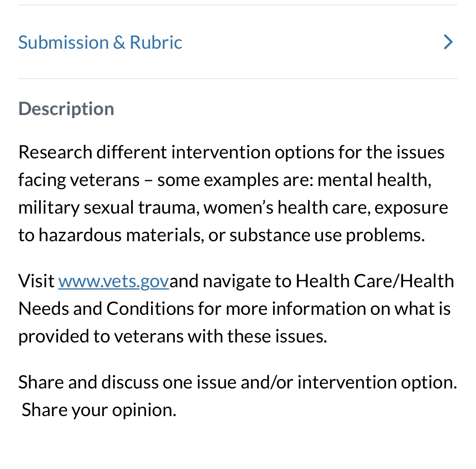This screenshot has width=476, height=469.
Task: Click the phrase "facing veterans"
Action: click(x=79, y=180)
